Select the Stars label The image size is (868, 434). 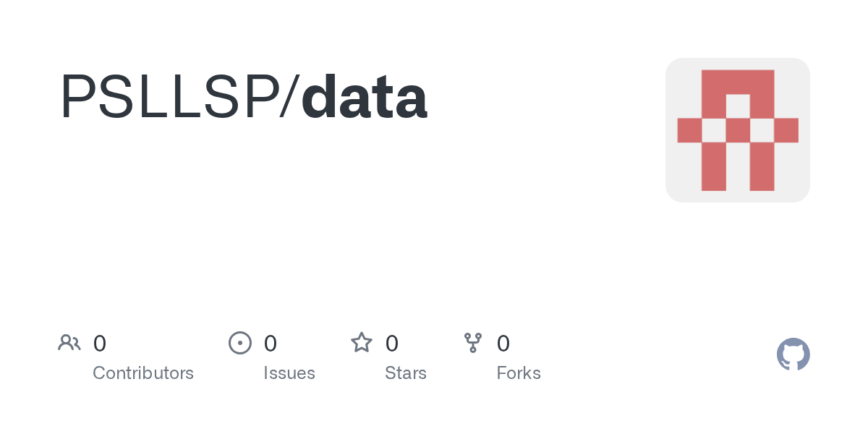coord(406,373)
